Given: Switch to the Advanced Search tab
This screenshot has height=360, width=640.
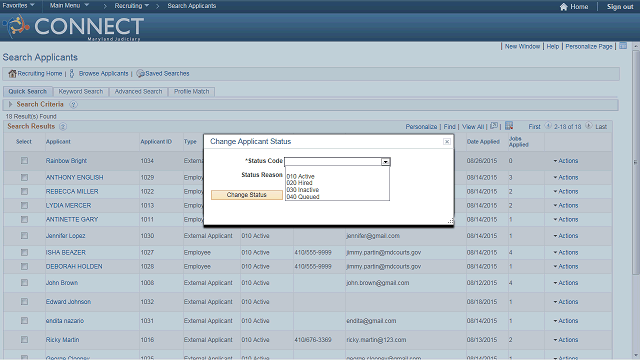Looking at the screenshot, I should (x=138, y=92).
